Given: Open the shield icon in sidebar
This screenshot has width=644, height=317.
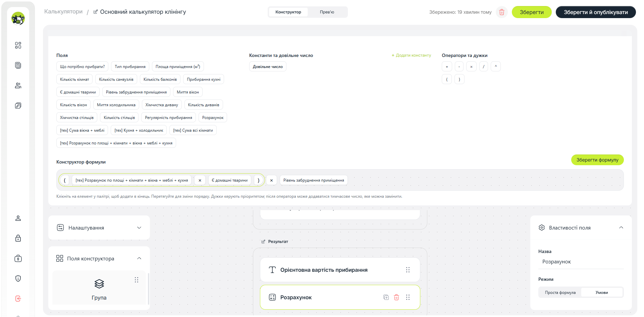Looking at the screenshot, I should point(18,278).
